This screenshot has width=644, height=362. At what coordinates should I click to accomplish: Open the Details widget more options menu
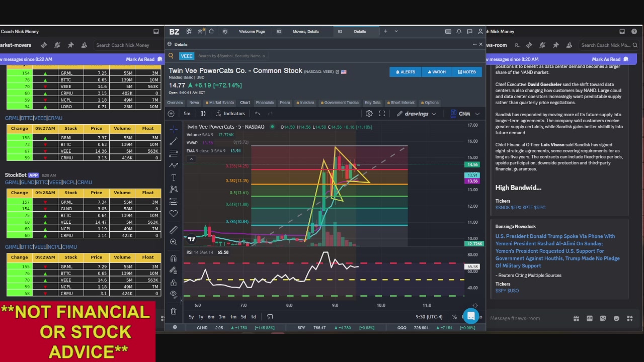coord(474,44)
